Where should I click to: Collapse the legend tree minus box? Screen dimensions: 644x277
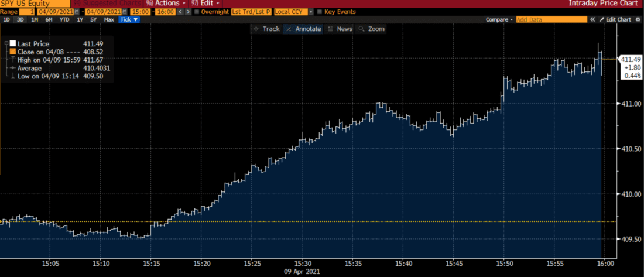click(x=7, y=43)
